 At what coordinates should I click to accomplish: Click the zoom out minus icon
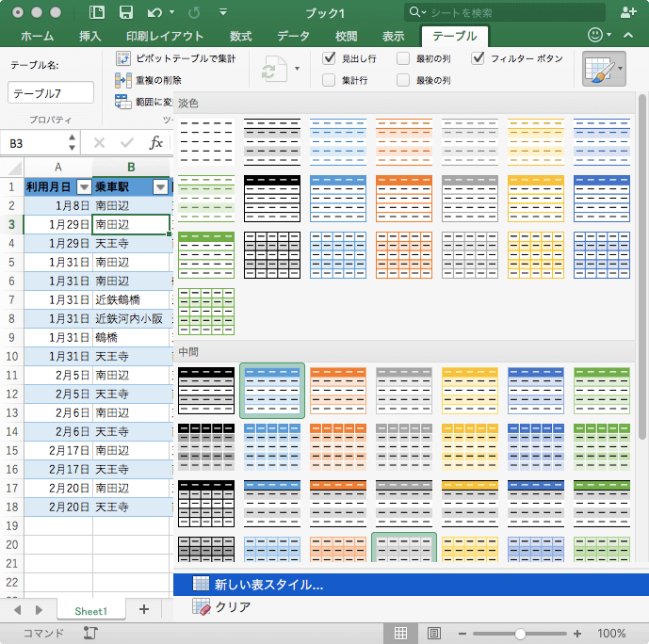point(462,634)
